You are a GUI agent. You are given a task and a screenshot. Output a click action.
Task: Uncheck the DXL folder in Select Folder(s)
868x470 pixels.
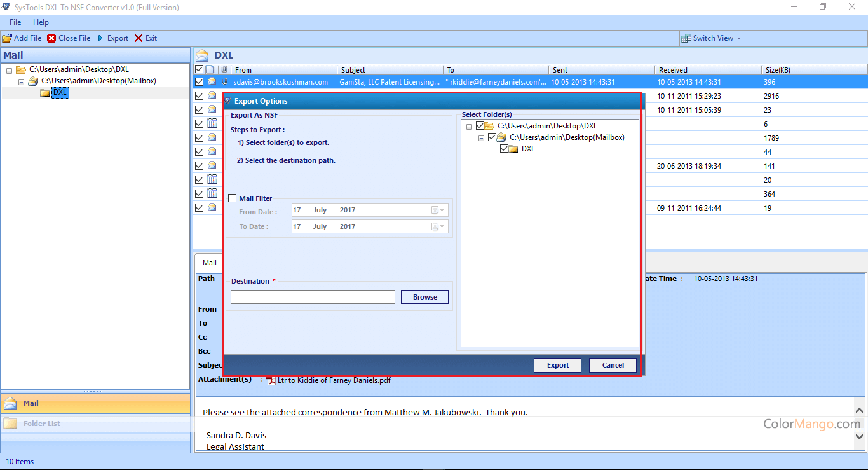pos(504,149)
